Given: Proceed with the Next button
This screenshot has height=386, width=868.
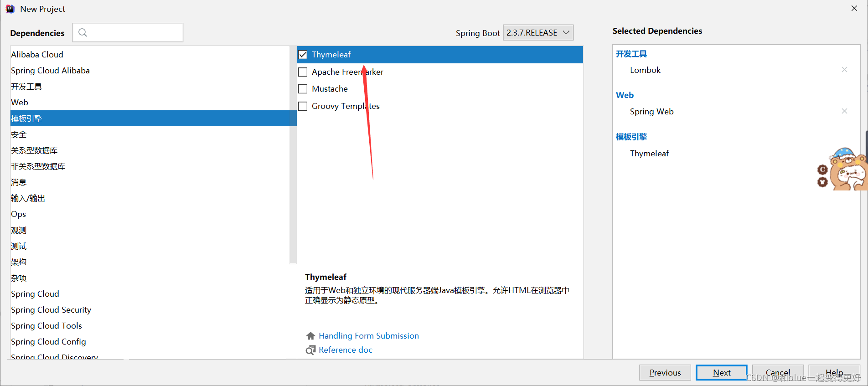Looking at the screenshot, I should coord(721,372).
